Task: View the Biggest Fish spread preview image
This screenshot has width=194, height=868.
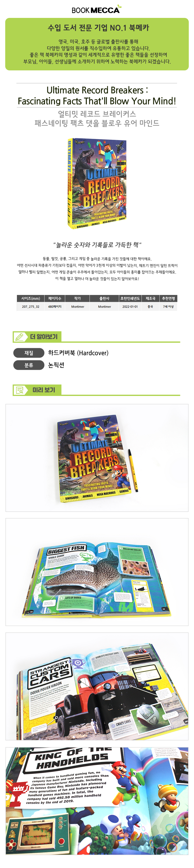Action: [97, 572]
